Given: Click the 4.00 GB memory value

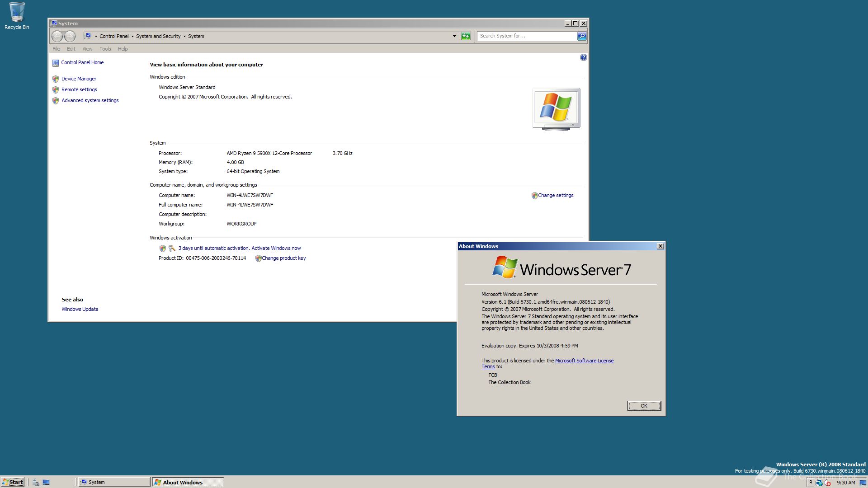Looking at the screenshot, I should pos(235,162).
